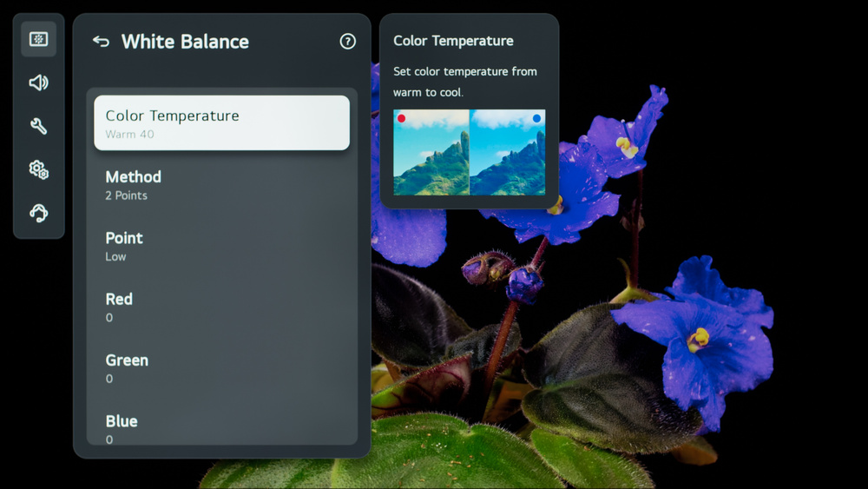Click the warm mountain preview thumbnail
This screenshot has height=489, width=868.
(x=431, y=152)
